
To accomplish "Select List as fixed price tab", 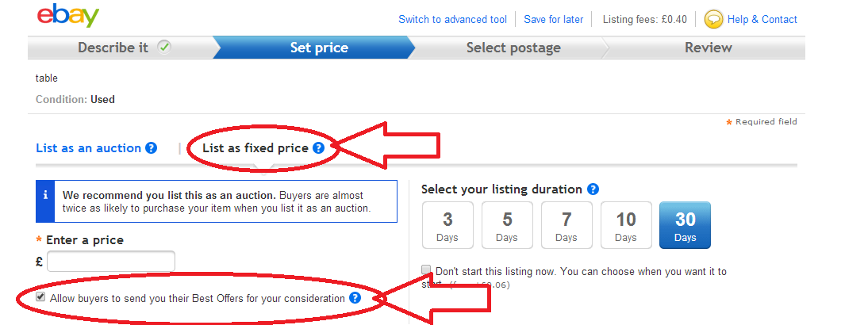I will [x=255, y=148].
